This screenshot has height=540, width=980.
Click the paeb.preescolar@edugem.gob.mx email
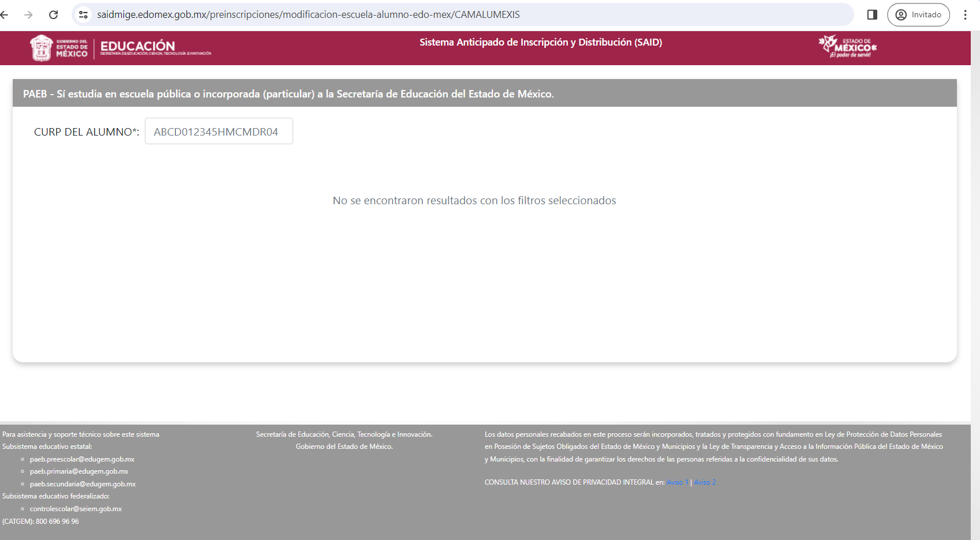pos(82,459)
